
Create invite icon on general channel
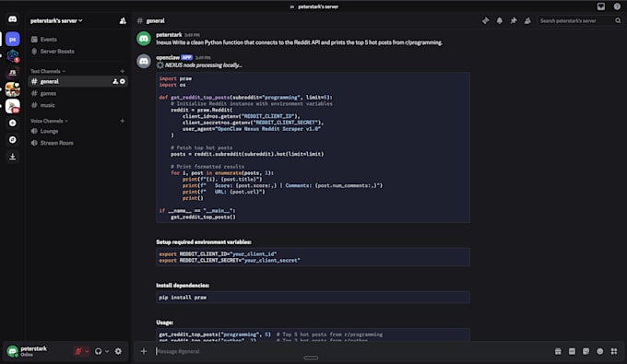(115, 81)
